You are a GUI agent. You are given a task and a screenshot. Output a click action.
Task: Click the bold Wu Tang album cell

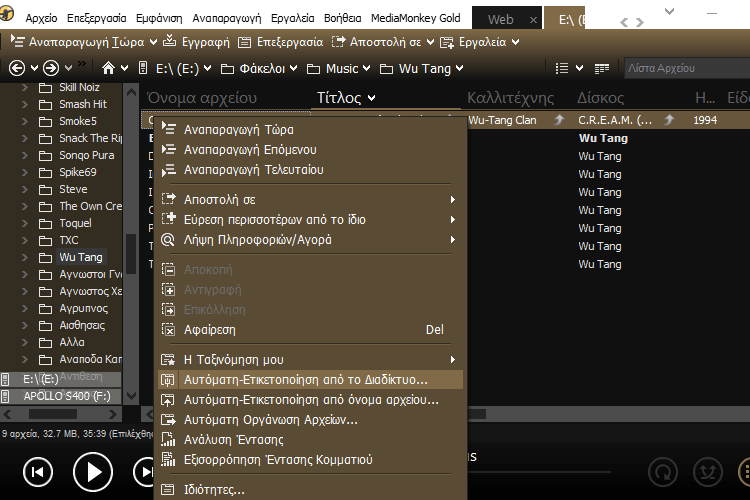coord(603,138)
